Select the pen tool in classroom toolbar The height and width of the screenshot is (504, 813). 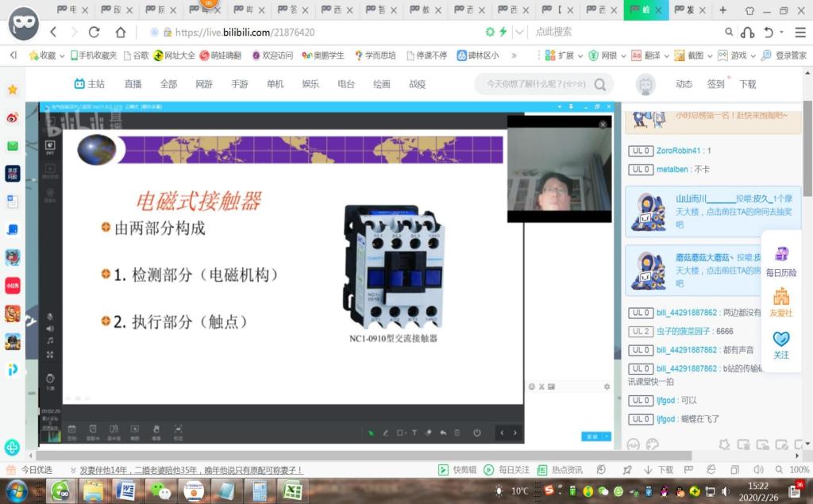386,433
